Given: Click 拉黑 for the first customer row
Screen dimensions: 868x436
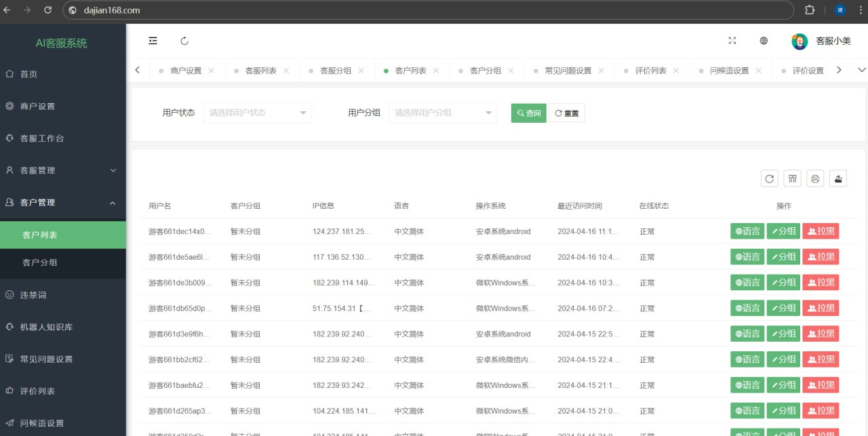Looking at the screenshot, I should (821, 231).
